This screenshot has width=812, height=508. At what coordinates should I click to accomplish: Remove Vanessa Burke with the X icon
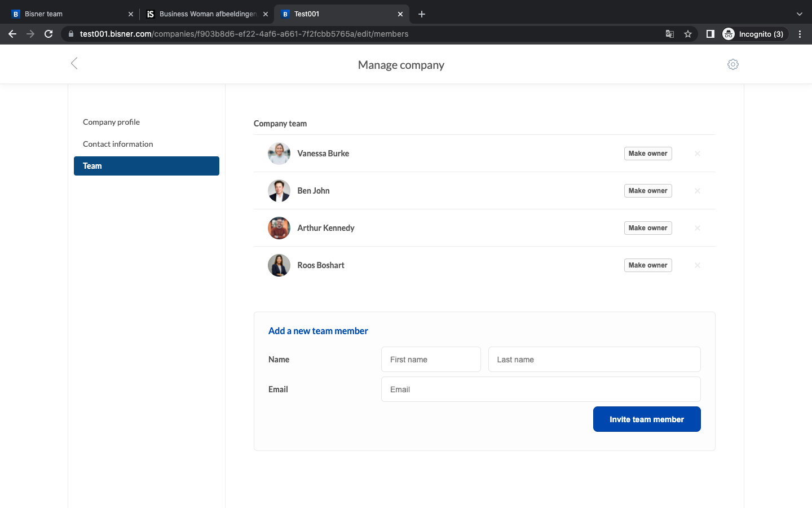coord(698,154)
